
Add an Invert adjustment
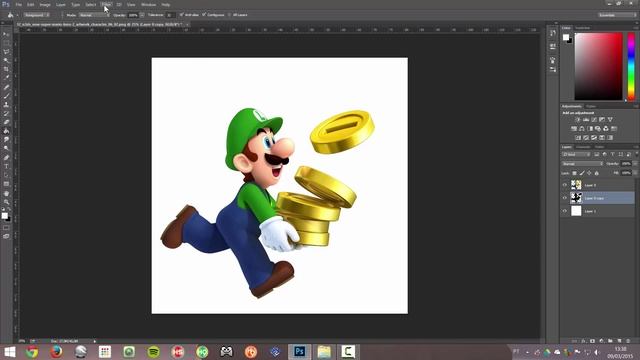tap(578, 138)
